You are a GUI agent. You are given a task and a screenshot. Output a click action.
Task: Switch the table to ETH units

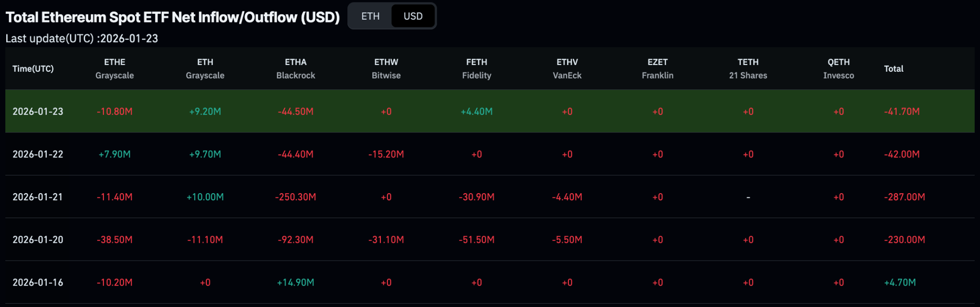(370, 16)
